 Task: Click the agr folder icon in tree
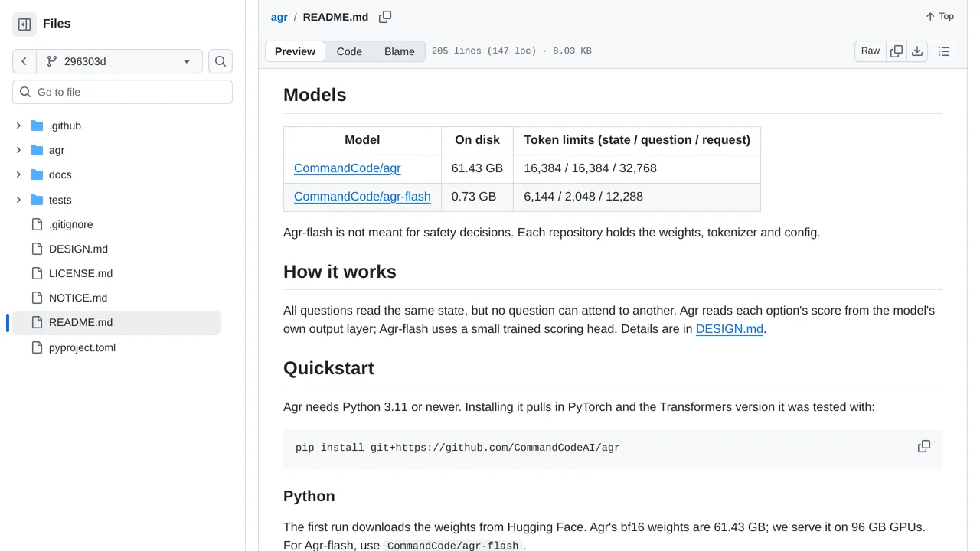[37, 150]
